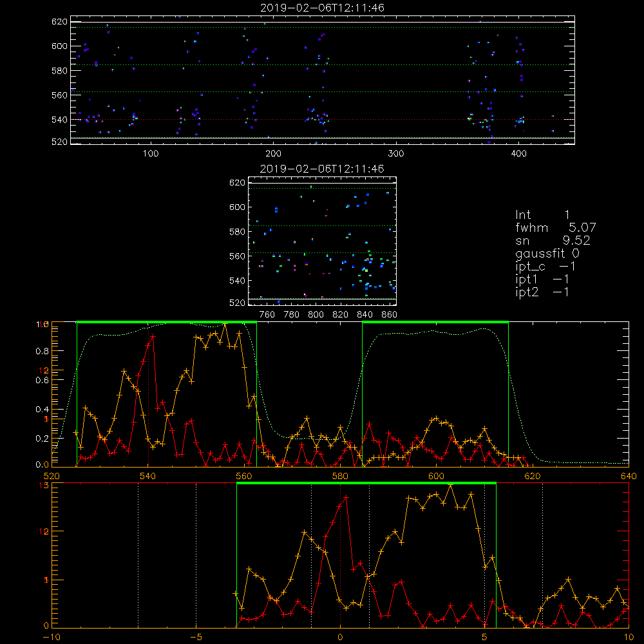
Task: Click the middle scatter plot's timestamp title
Action: tap(322, 169)
